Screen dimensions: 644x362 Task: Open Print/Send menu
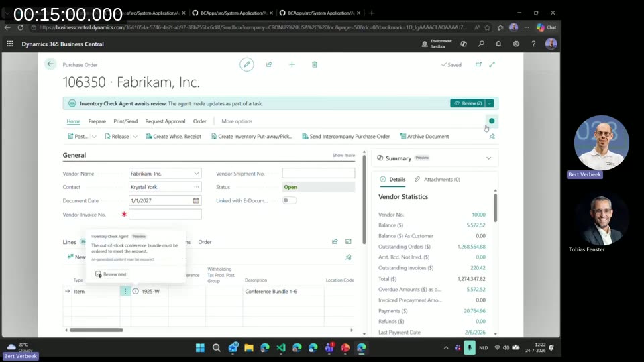(125, 121)
